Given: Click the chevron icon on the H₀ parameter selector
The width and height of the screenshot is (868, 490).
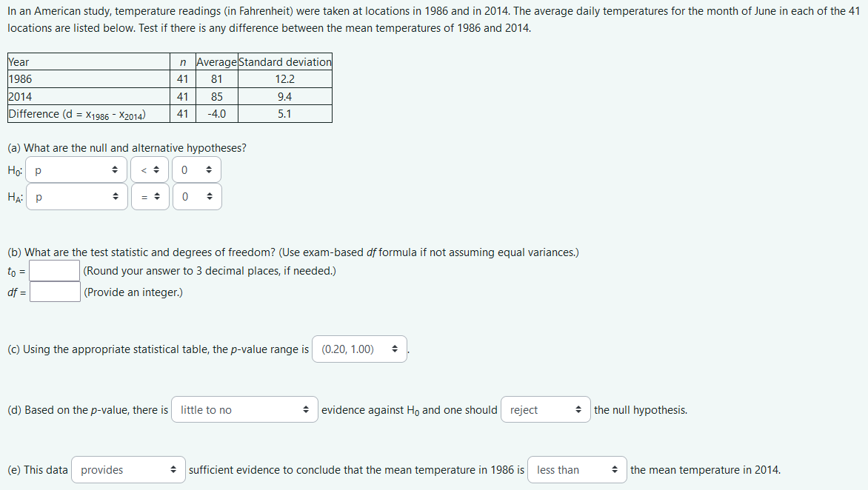Looking at the screenshot, I should [116, 170].
